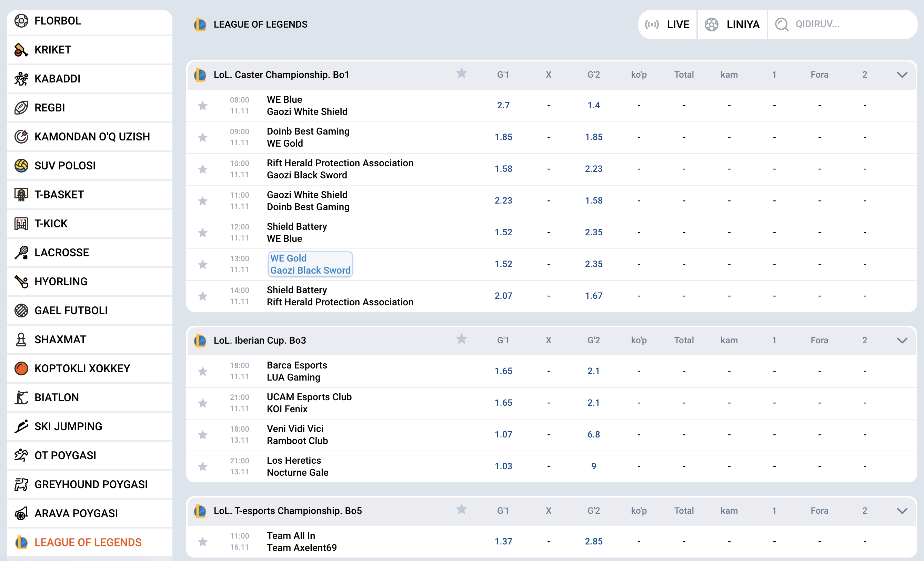924x561 pixels.
Task: Open the Biatlon sidebar icon
Action: click(21, 397)
